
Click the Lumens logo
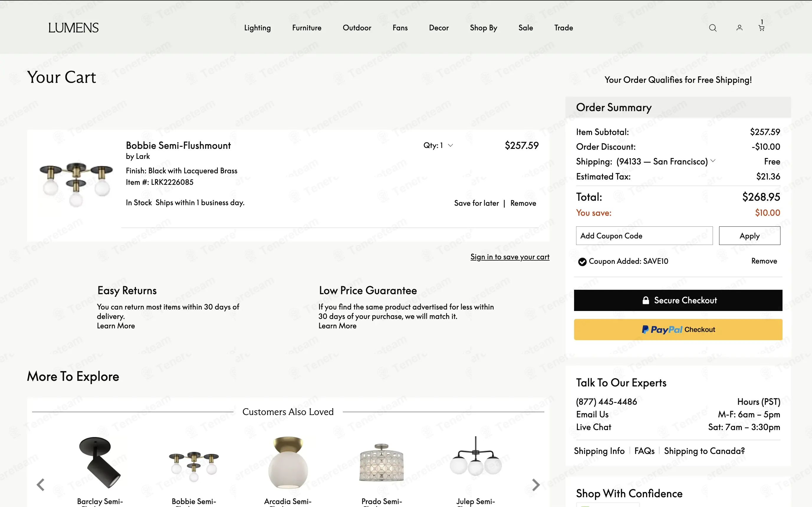coord(73,28)
